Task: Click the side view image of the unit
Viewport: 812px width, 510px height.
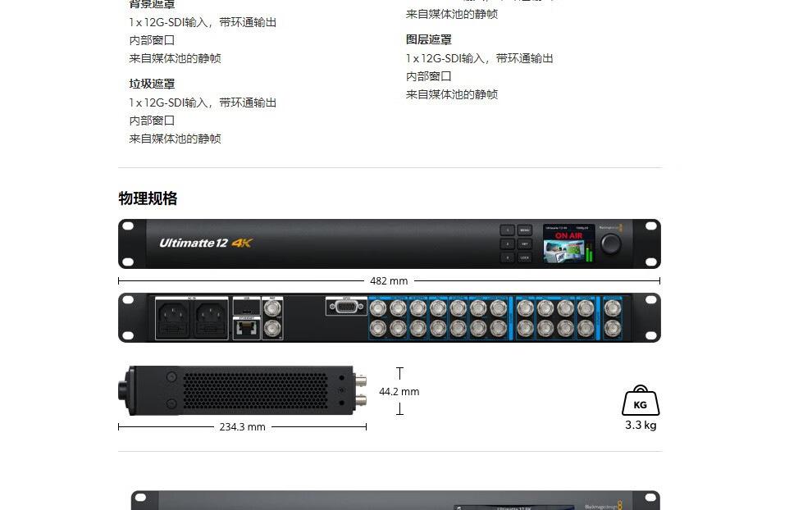Action: [242, 390]
